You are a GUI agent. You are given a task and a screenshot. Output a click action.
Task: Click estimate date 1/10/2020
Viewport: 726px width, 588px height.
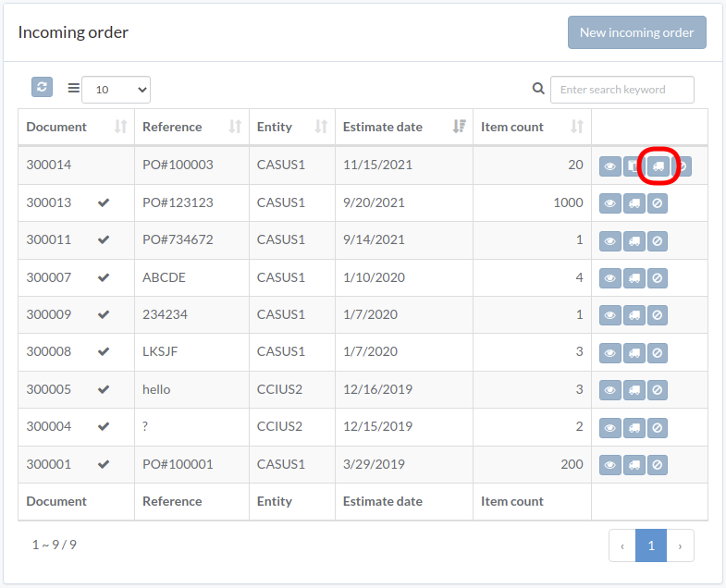(x=374, y=277)
